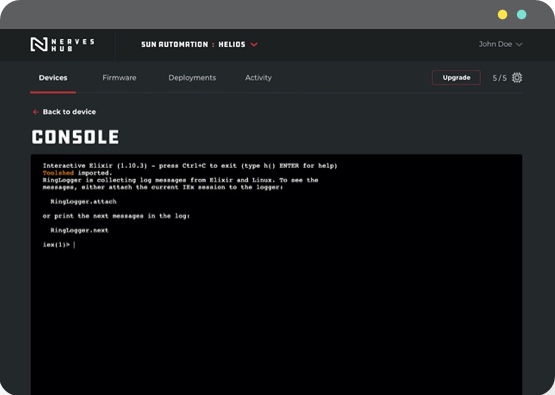The width and height of the screenshot is (555, 395).
Task: Click the red chevron beside Helios
Action: pos(254,45)
